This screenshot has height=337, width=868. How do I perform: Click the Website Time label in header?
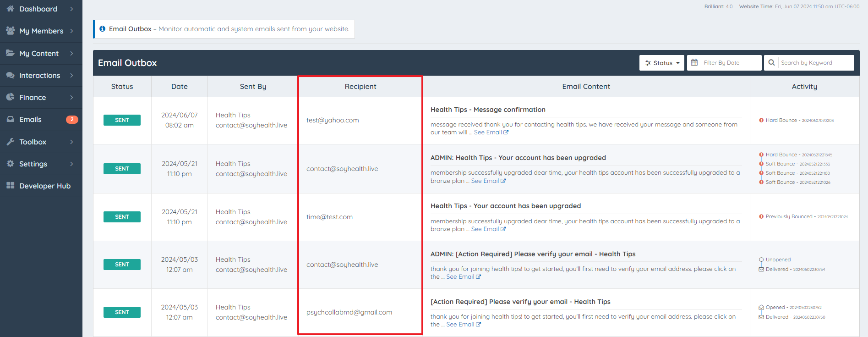(756, 6)
